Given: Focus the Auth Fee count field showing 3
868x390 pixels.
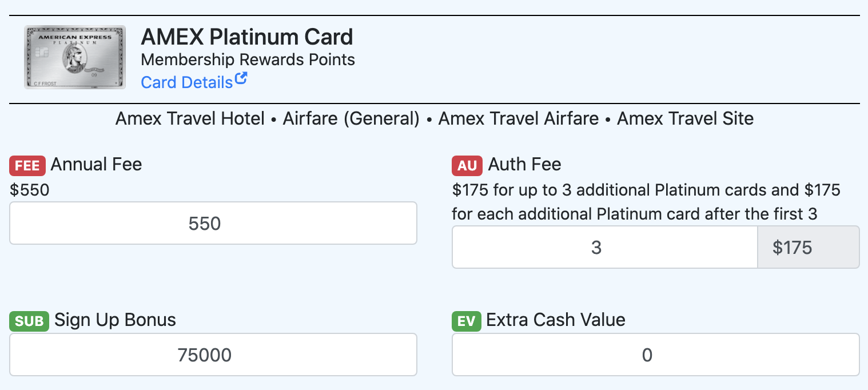Looking at the screenshot, I should tap(605, 247).
